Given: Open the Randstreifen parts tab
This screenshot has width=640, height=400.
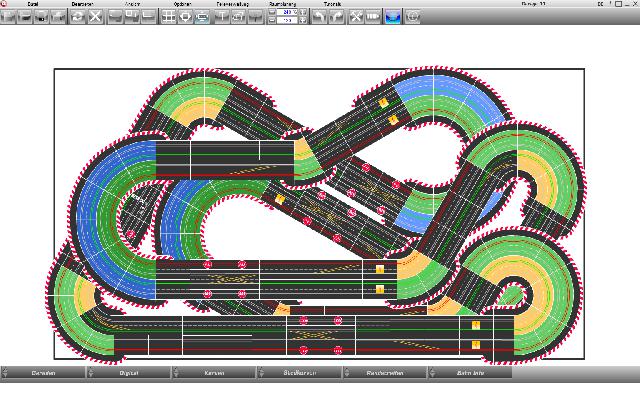Looking at the screenshot, I should tap(384, 373).
